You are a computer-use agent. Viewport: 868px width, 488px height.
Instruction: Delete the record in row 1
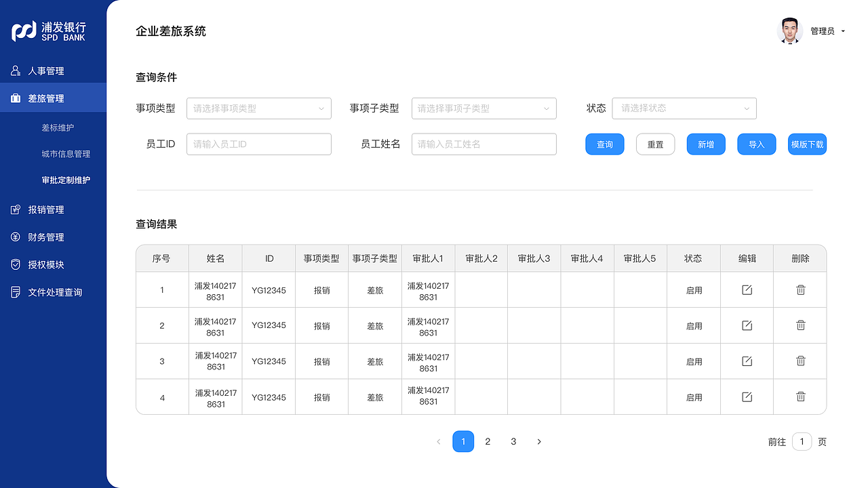click(x=800, y=290)
